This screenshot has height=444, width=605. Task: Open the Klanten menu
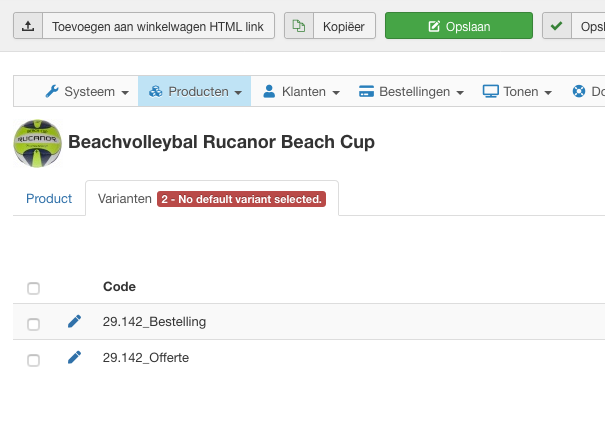point(301,91)
